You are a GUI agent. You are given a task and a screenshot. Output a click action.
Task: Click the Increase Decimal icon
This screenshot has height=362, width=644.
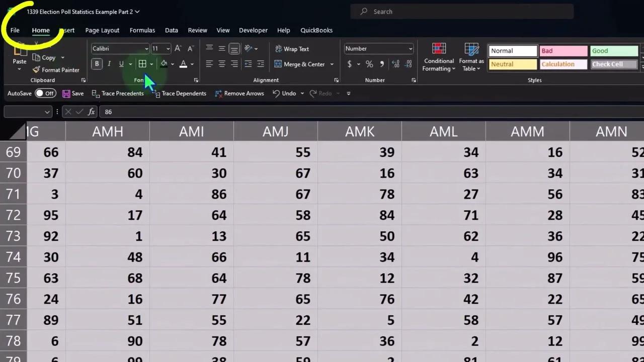395,64
